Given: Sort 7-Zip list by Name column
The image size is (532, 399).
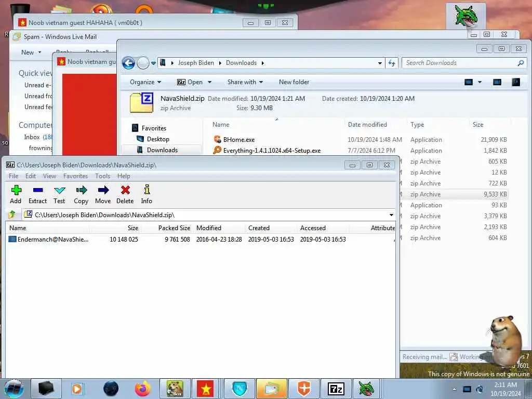Looking at the screenshot, I should (47, 228).
